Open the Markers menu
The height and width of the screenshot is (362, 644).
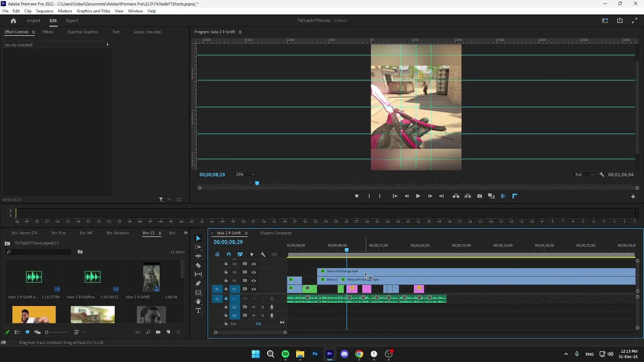coord(65,11)
